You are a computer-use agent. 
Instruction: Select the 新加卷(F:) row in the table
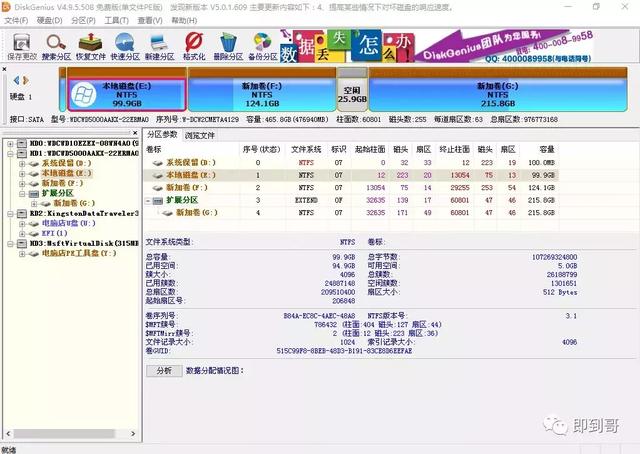click(351, 188)
